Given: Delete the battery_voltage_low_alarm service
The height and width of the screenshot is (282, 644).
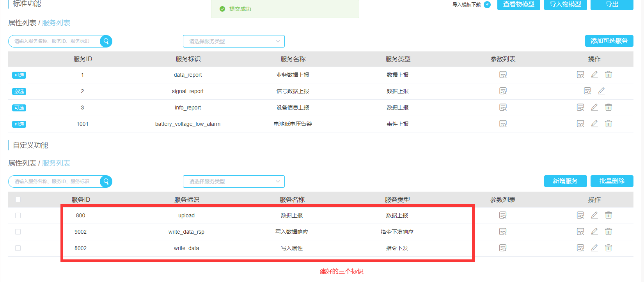Looking at the screenshot, I should click(609, 124).
